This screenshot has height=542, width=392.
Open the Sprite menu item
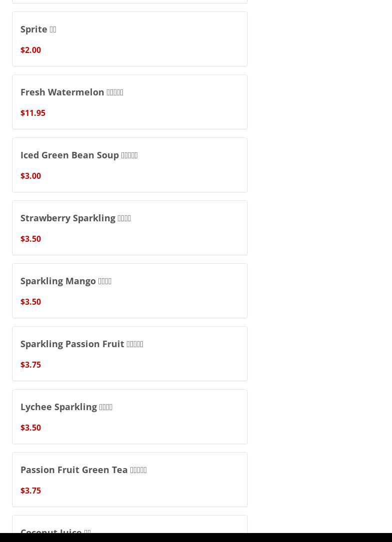[x=38, y=29]
